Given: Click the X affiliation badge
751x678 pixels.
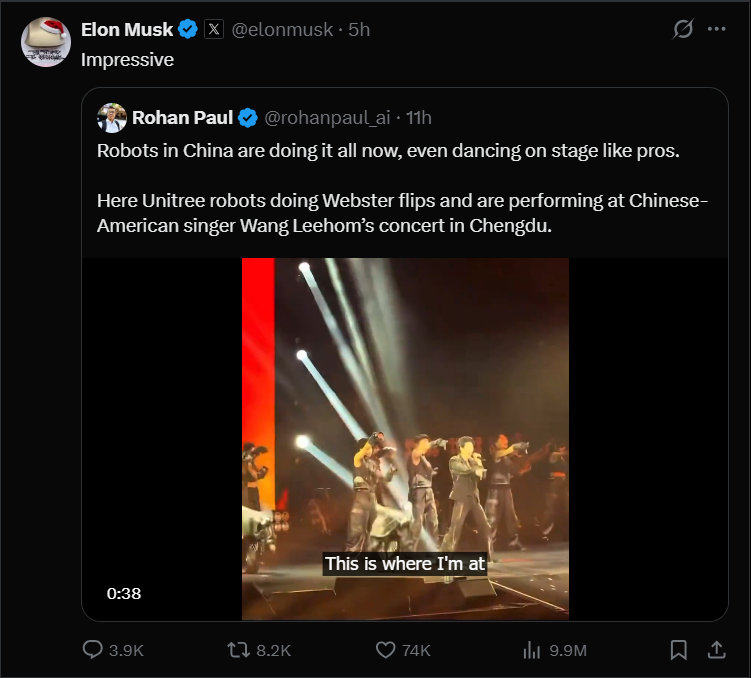Looking at the screenshot, I should [x=214, y=30].
